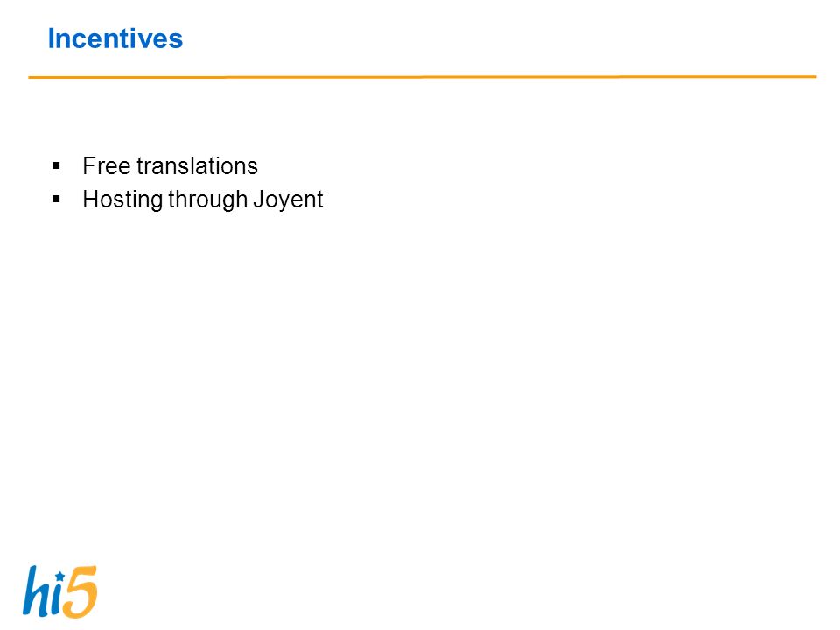
Task: Click the blue star above the logo's i
Action: pos(60,576)
